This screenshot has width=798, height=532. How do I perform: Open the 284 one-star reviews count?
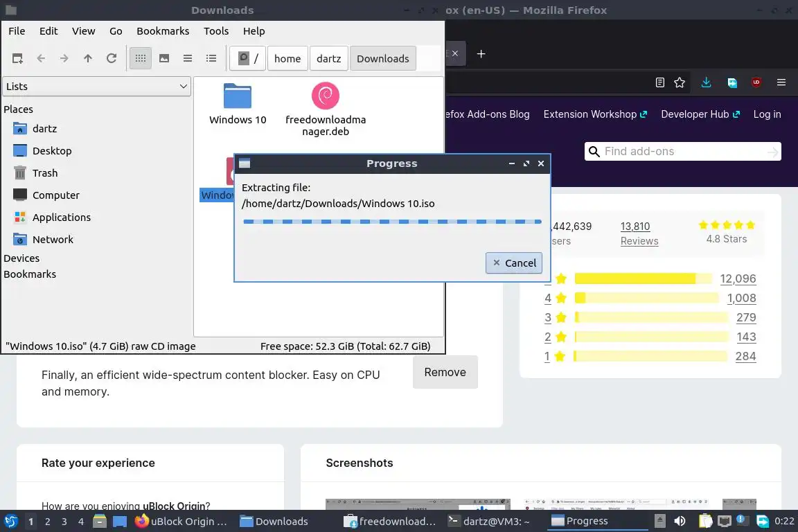click(745, 356)
